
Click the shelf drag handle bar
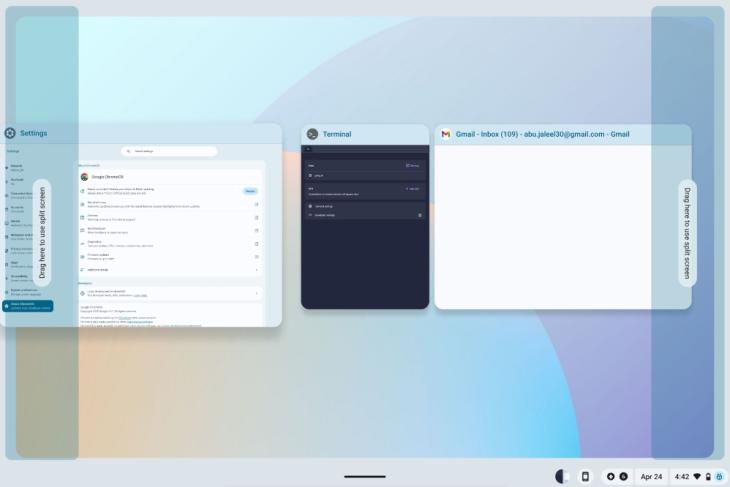click(x=364, y=476)
